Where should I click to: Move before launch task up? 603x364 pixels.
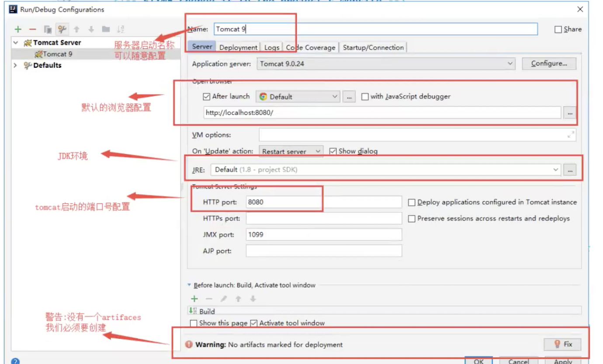238,299
